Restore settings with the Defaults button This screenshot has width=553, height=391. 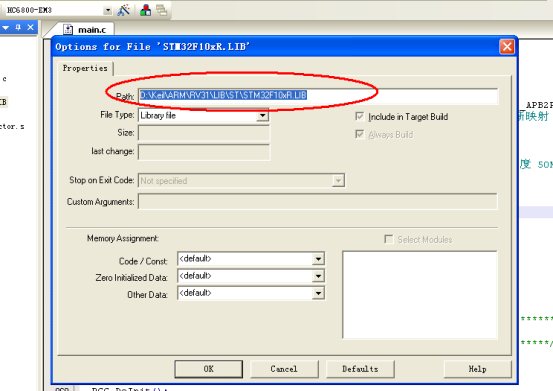click(360, 369)
